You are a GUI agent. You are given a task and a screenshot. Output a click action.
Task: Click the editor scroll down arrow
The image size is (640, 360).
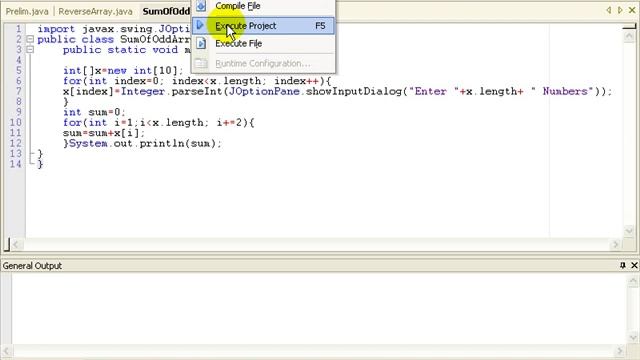629,231
